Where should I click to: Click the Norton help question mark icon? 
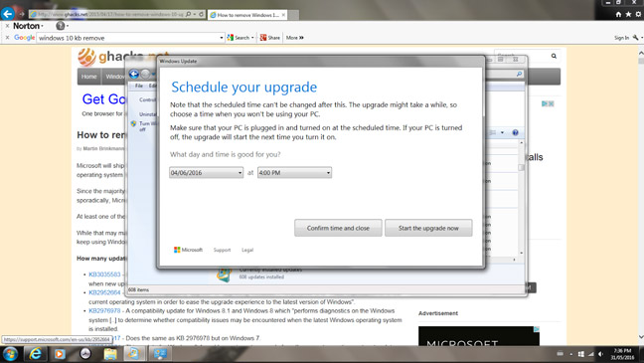pyautogui.click(x=60, y=26)
